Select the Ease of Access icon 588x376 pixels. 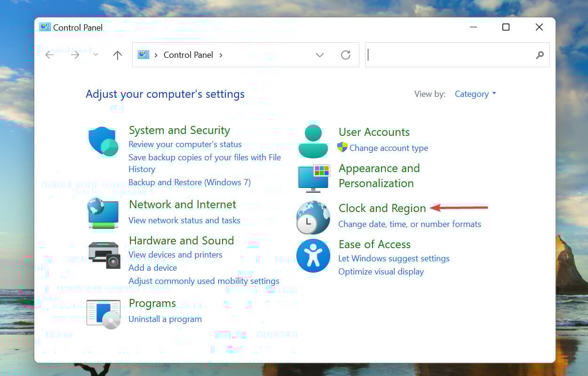pyautogui.click(x=313, y=256)
